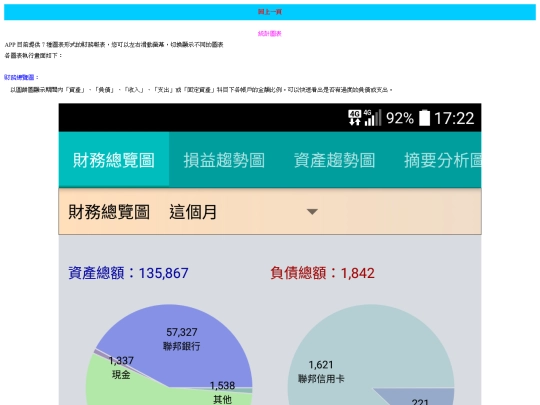
Task: Select the 聯邦信用卡 1,621 pie slice
Action: pos(321,372)
